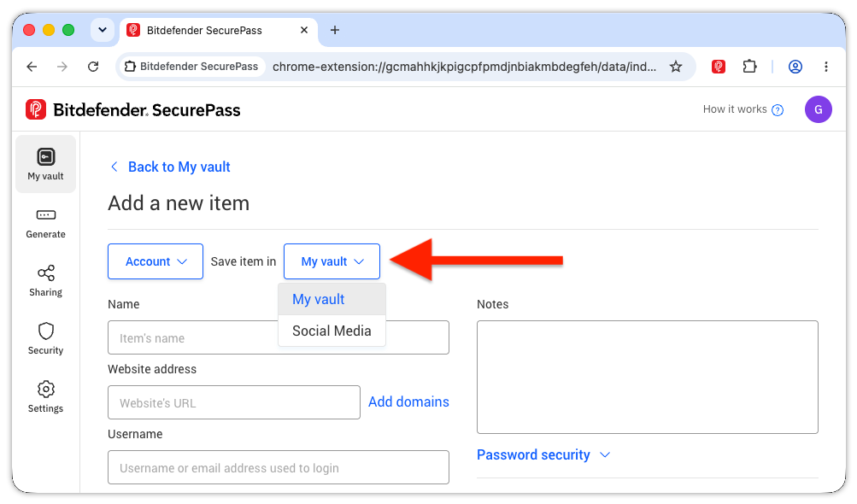Focus the Website's URL input field
The width and height of the screenshot is (857, 504).
[234, 402]
